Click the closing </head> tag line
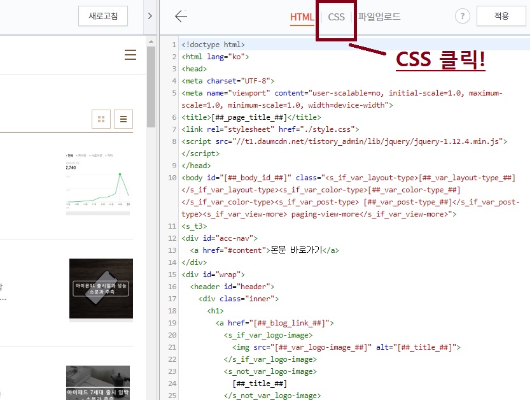532x400 pixels. (196, 166)
